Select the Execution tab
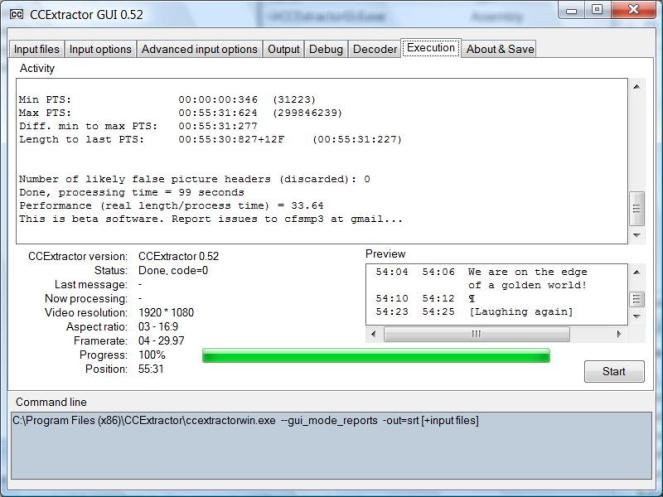This screenshot has width=663, height=497. (431, 48)
